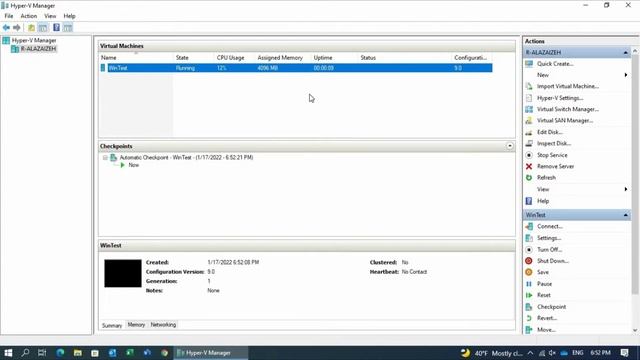Click the Actions pane vertical scrollbar
This screenshot has width=640, height=360.
click(x=635, y=173)
